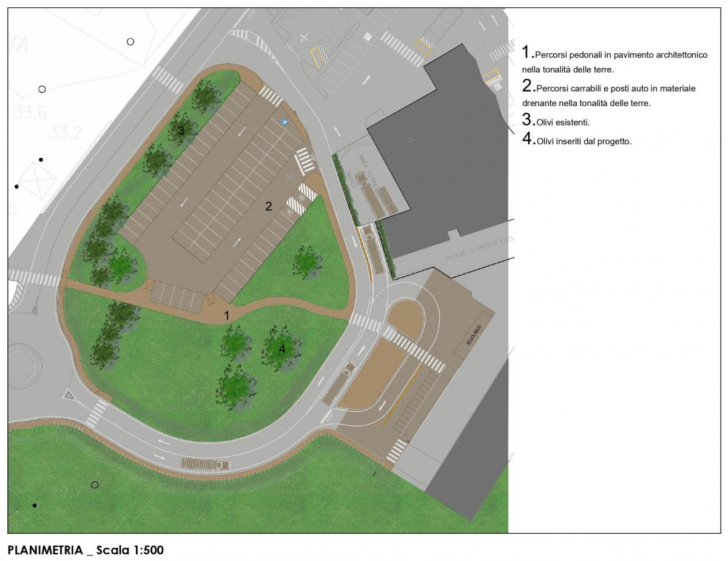The width and height of the screenshot is (728, 561).
Task: Click the blue disabled-parking symbol in the lot
Action: [284, 122]
